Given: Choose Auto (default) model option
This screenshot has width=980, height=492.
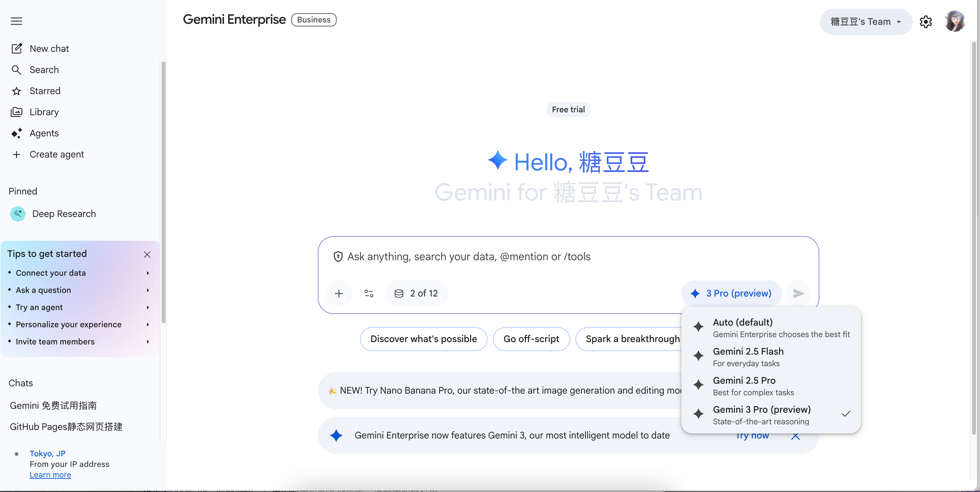Looking at the screenshot, I should [743, 328].
